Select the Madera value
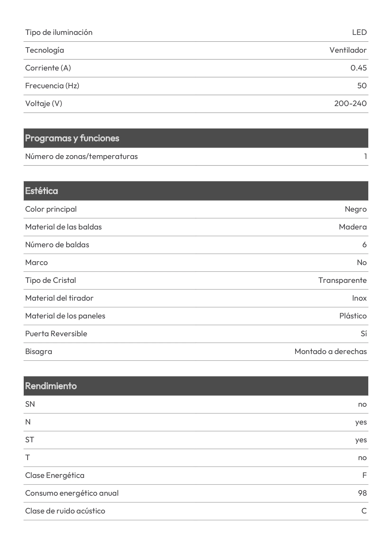The width and height of the screenshot is (392, 555). pyautogui.click(x=353, y=227)
